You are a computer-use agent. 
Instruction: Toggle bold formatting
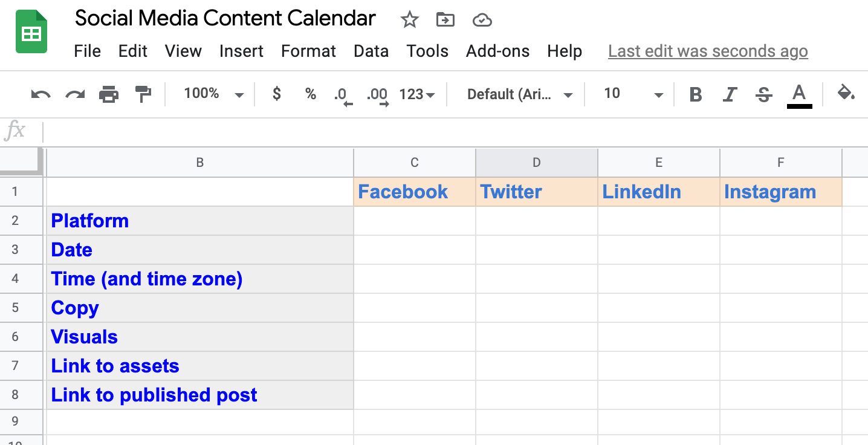696,94
